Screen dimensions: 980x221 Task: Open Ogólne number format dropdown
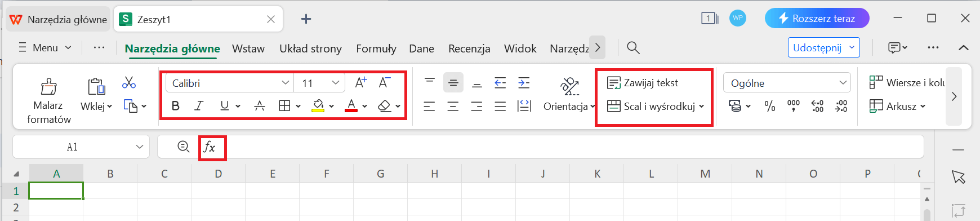pyautogui.click(x=787, y=83)
